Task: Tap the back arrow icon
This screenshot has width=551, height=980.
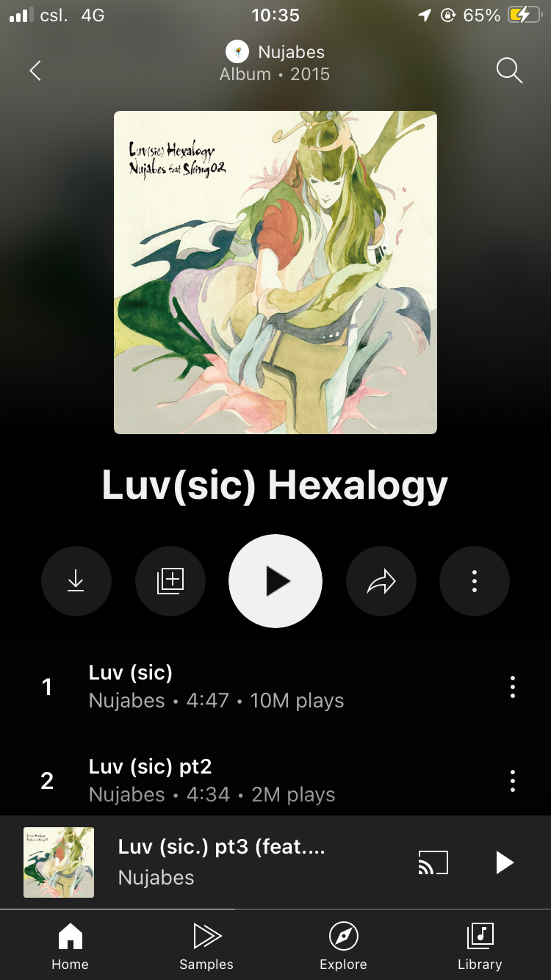Action: click(35, 71)
